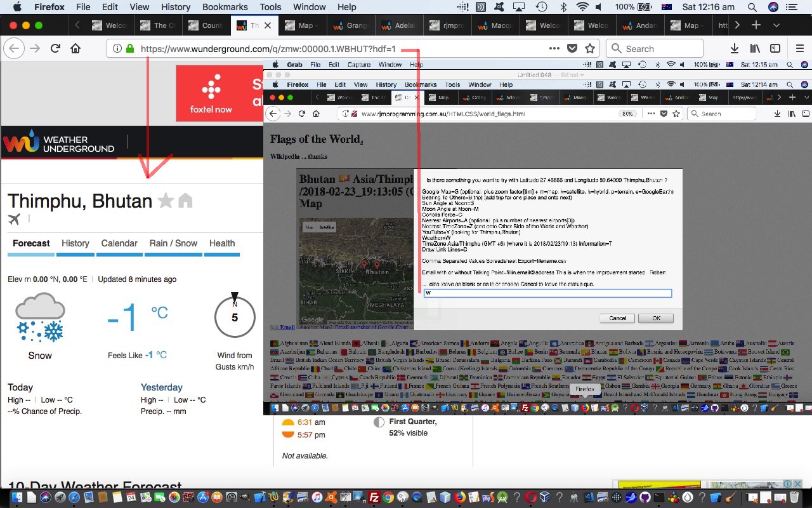Open the Tools menu
The height and width of the screenshot is (508, 812).
270,7
